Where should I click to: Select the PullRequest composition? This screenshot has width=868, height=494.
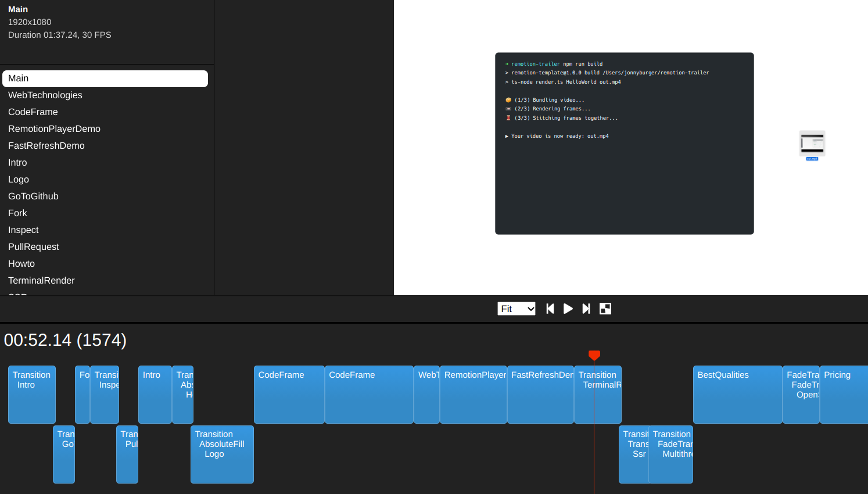coord(33,246)
